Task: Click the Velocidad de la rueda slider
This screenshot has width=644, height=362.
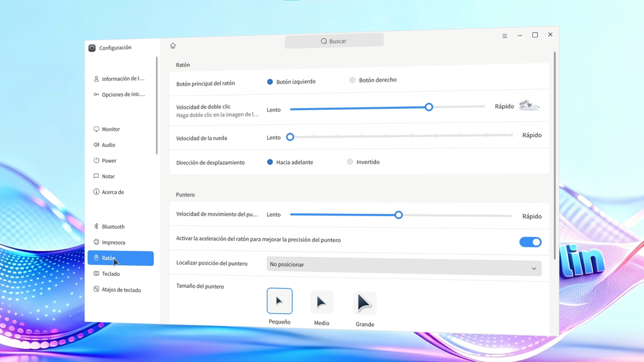Action: 401,136
